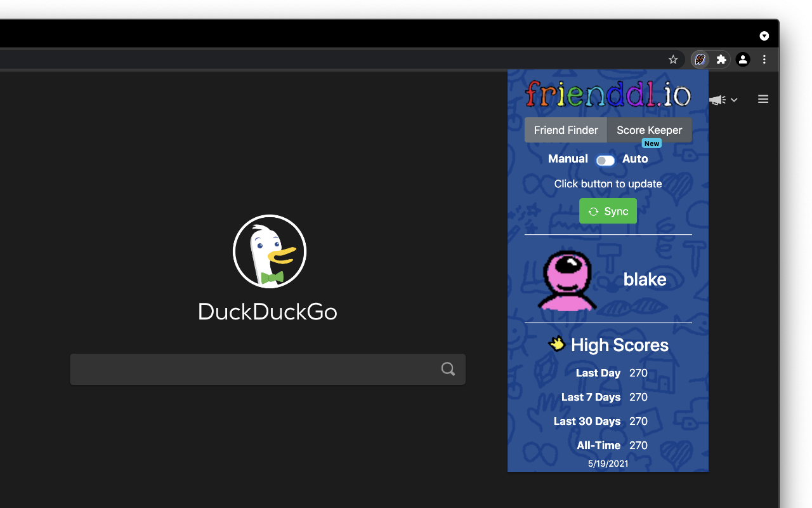Click the Last 7 Days score value
The height and width of the screenshot is (508, 812).
(x=638, y=397)
